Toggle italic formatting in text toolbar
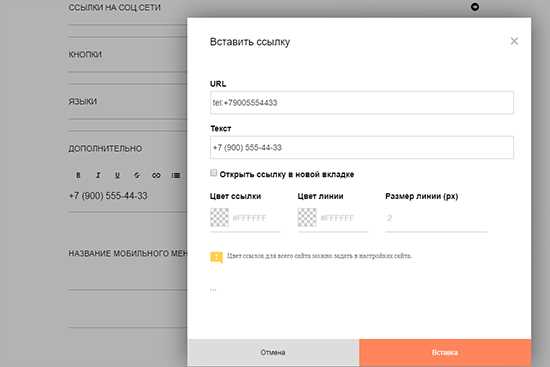Image resolution: width=550 pixels, height=367 pixels. coord(98,175)
